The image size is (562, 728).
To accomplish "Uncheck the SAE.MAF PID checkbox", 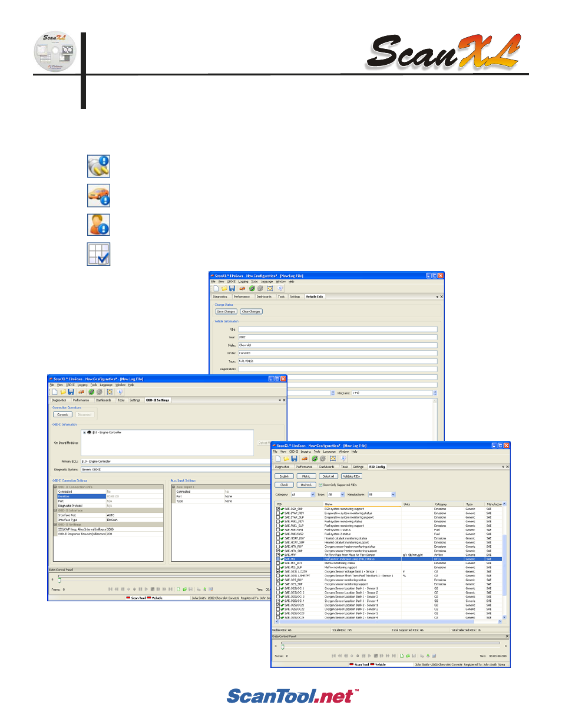I will 278,555.
